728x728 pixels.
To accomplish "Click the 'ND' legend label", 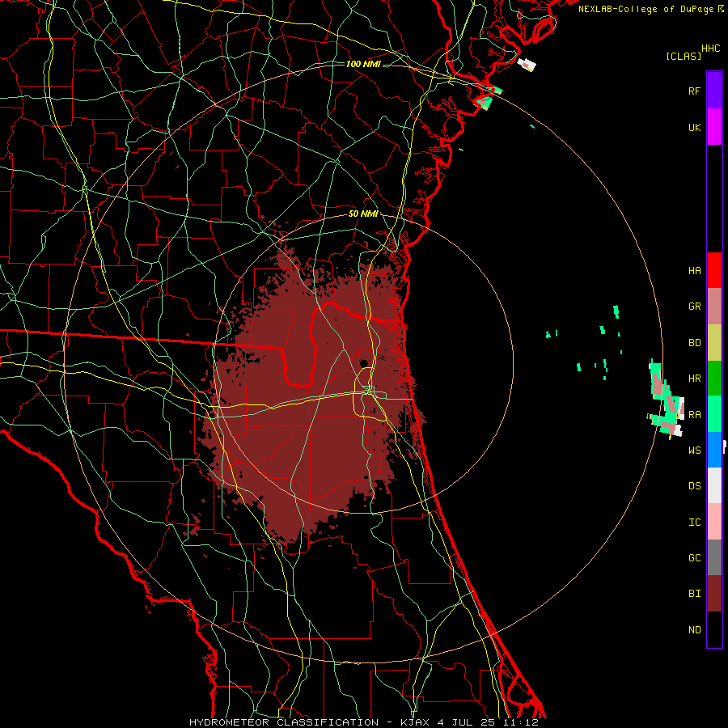I will (x=694, y=630).
